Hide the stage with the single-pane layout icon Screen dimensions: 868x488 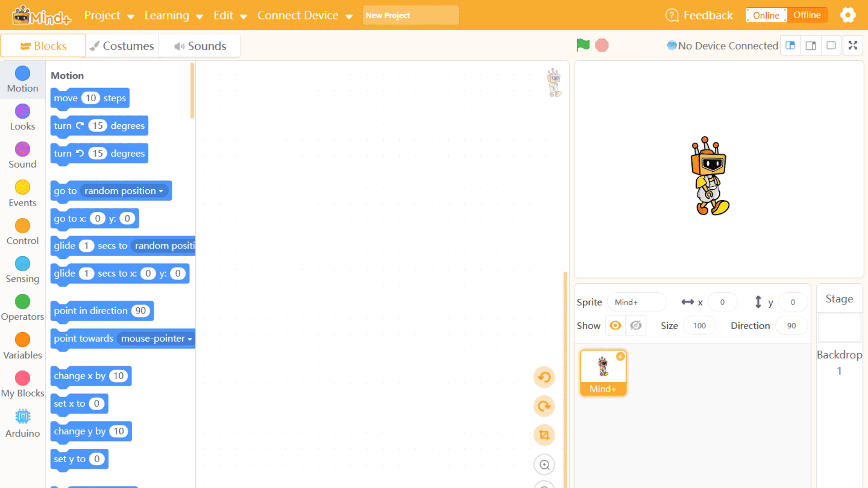point(831,46)
